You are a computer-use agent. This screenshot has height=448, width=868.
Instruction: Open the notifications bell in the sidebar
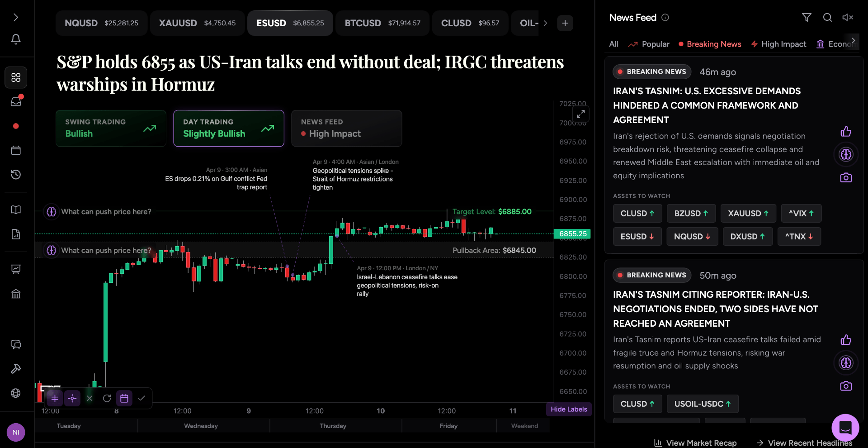16,40
